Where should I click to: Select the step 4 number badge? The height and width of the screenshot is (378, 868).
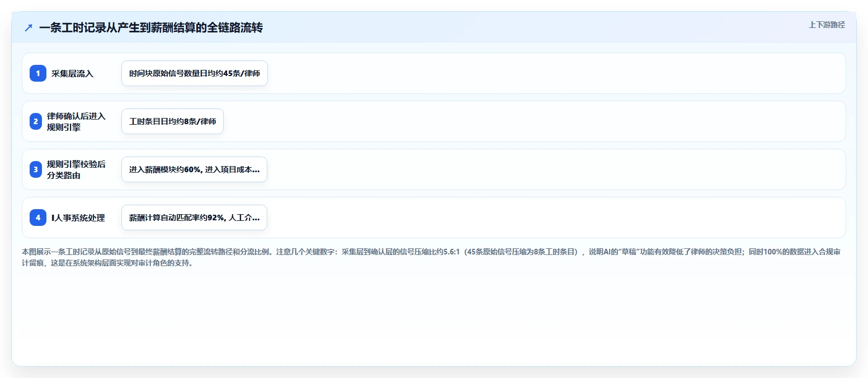(x=38, y=218)
